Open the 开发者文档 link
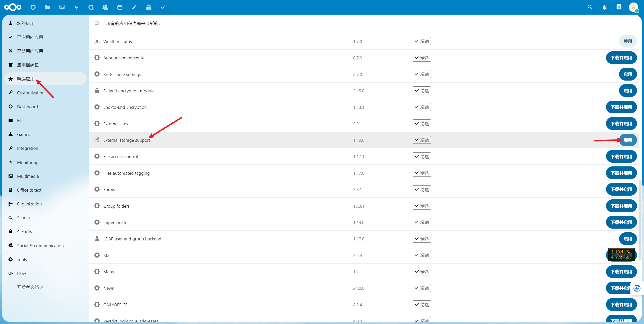The image size is (644, 324). [x=45, y=287]
